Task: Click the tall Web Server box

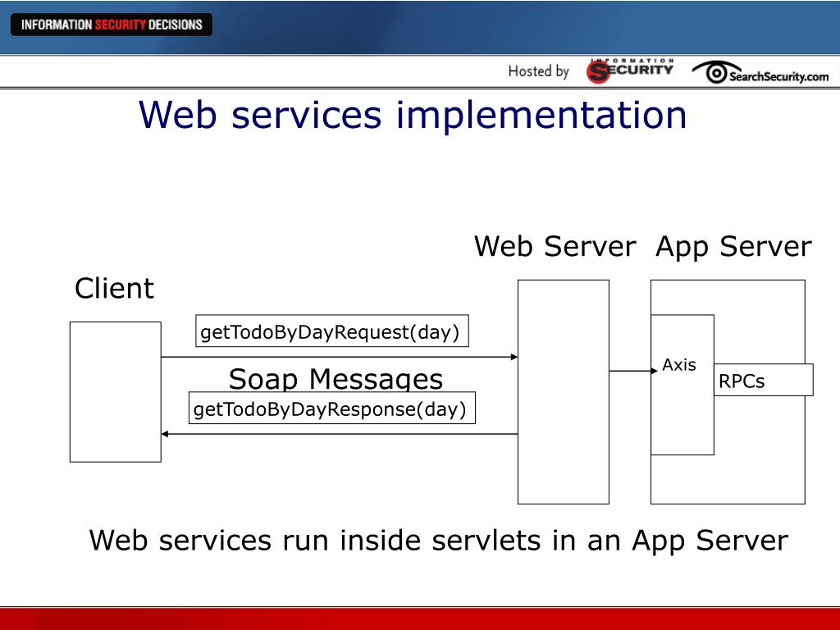Action: [564, 392]
